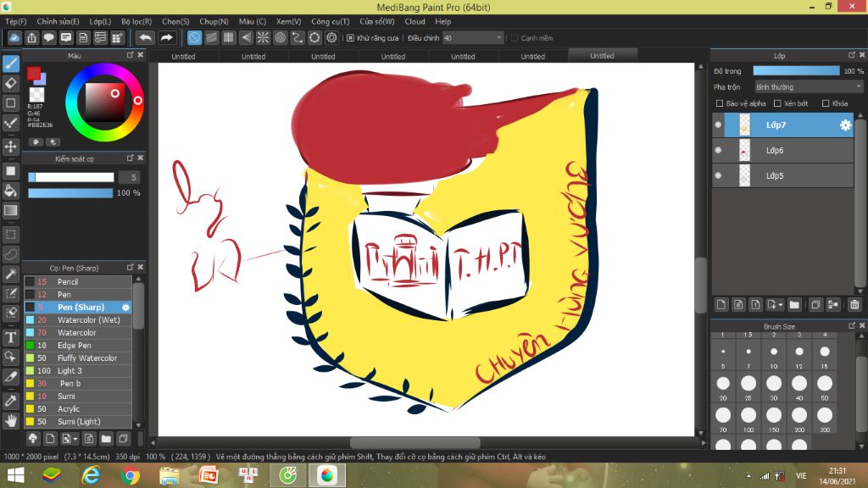Click the cloud save icon in toolbar

coord(14,37)
